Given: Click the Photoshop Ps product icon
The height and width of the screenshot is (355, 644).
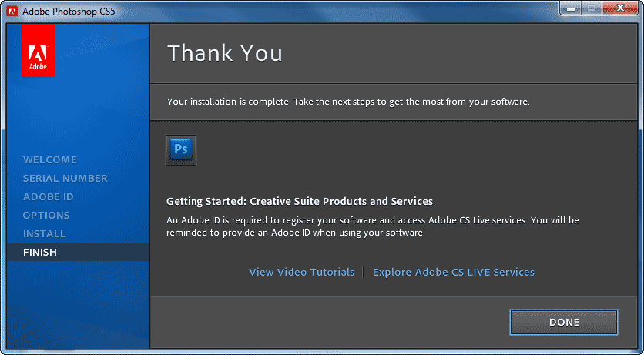Looking at the screenshot, I should point(181,150).
